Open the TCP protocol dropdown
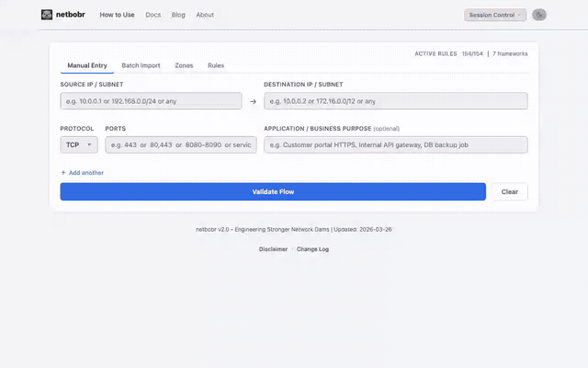 coord(79,144)
